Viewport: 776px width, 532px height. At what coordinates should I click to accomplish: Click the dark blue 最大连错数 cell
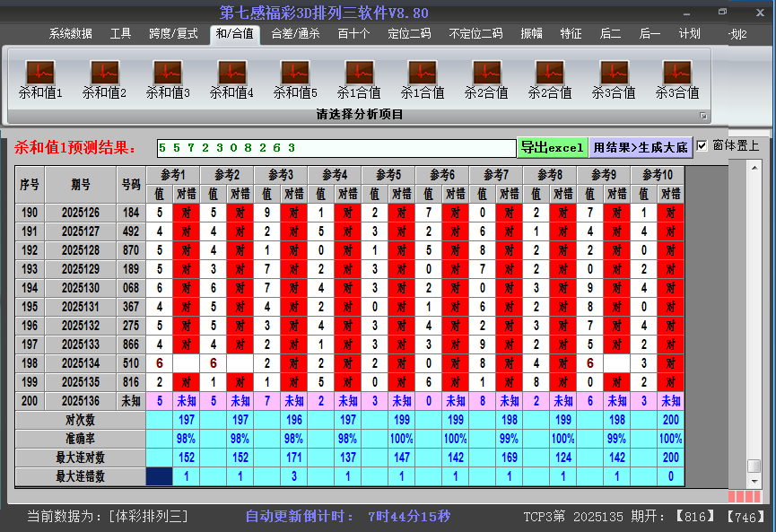[160, 476]
